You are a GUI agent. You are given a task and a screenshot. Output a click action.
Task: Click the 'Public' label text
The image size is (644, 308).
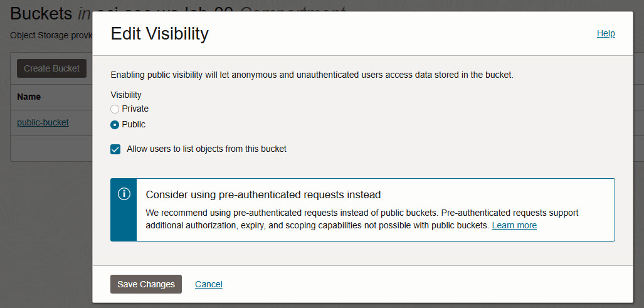134,124
